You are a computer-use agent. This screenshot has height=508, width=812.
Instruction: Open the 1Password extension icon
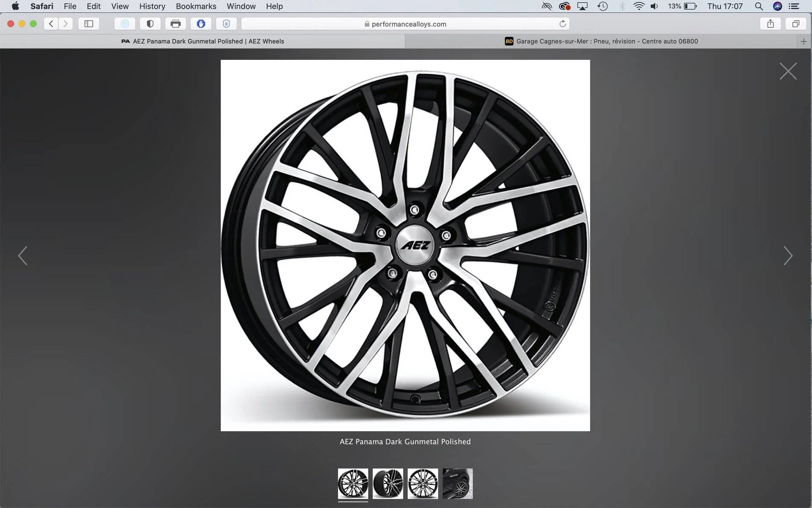click(201, 24)
